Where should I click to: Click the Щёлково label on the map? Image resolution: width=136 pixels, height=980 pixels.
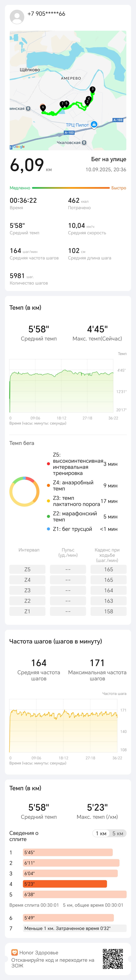point(30,70)
